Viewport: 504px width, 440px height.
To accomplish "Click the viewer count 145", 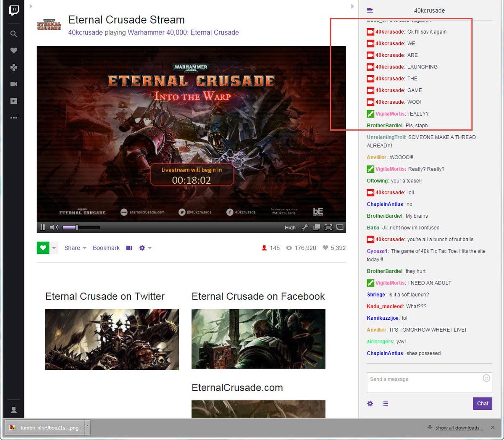I will pos(270,248).
